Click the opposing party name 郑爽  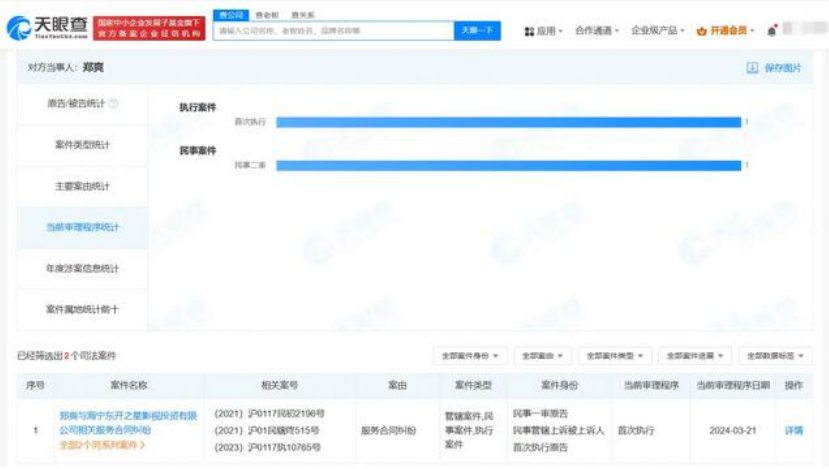93,68
